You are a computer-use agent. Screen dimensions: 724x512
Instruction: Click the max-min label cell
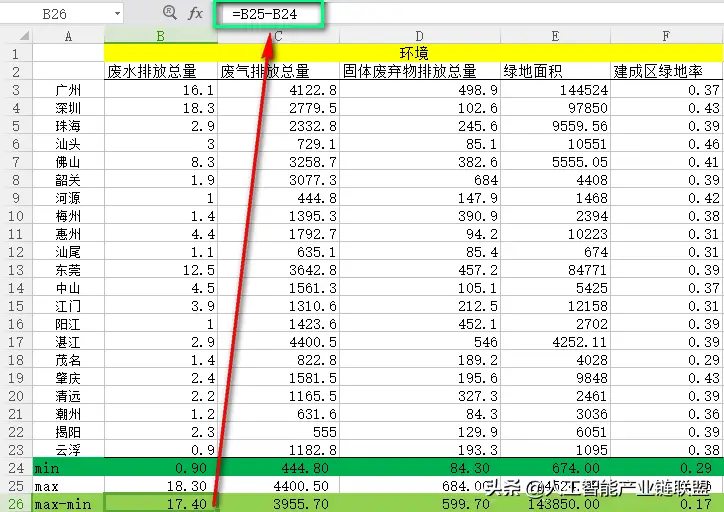(x=68, y=504)
